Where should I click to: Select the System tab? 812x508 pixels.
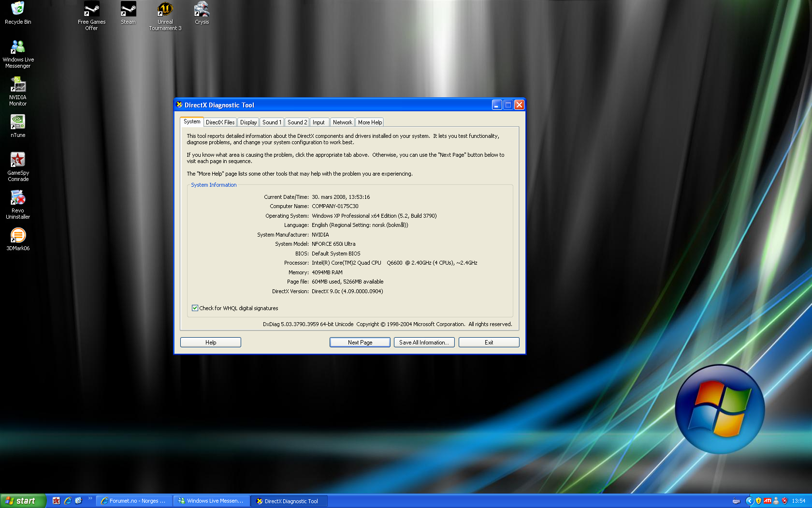(192, 122)
